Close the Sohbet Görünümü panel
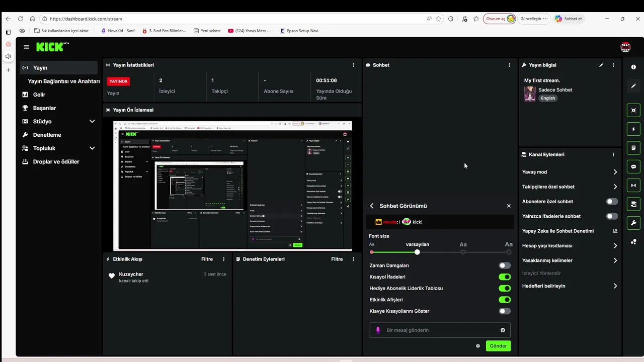Screen dimensions: 644x362 pyautogui.click(x=509, y=206)
